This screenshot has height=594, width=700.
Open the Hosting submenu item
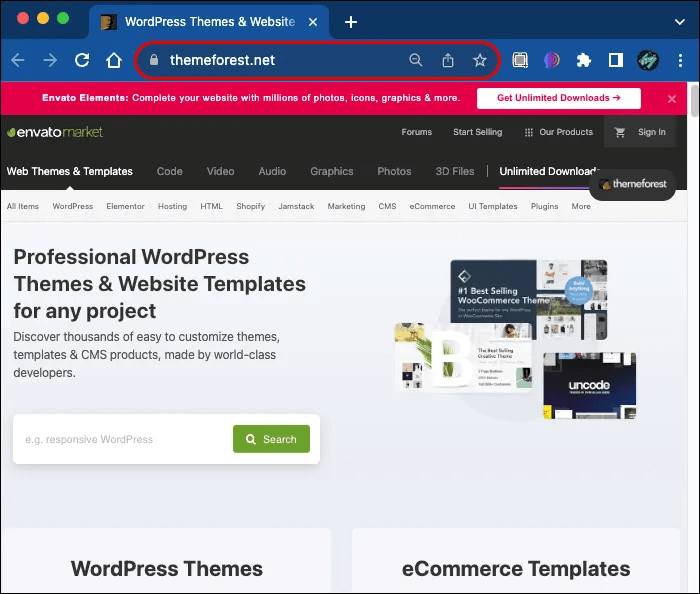tap(172, 206)
